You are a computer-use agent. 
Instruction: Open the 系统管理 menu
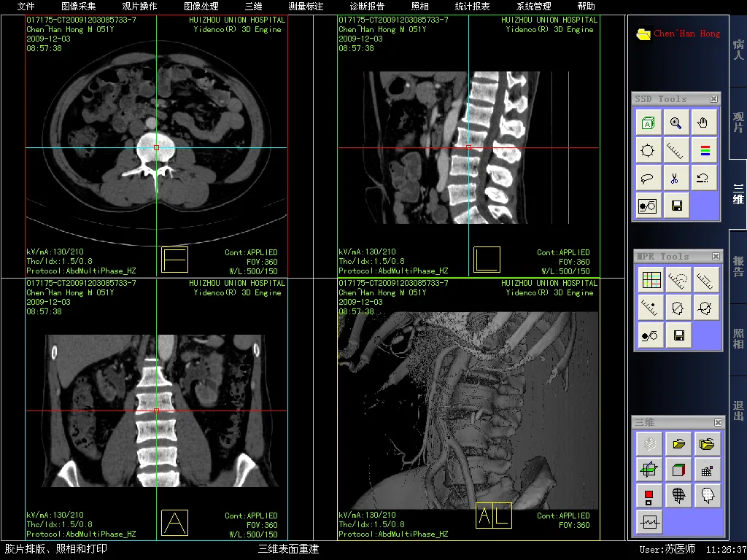(x=533, y=6)
